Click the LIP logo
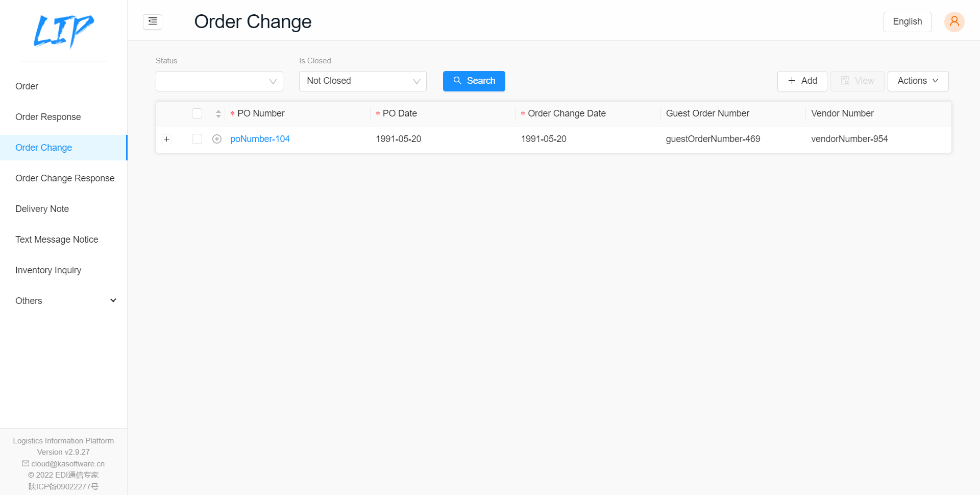980x495 pixels. [63, 31]
